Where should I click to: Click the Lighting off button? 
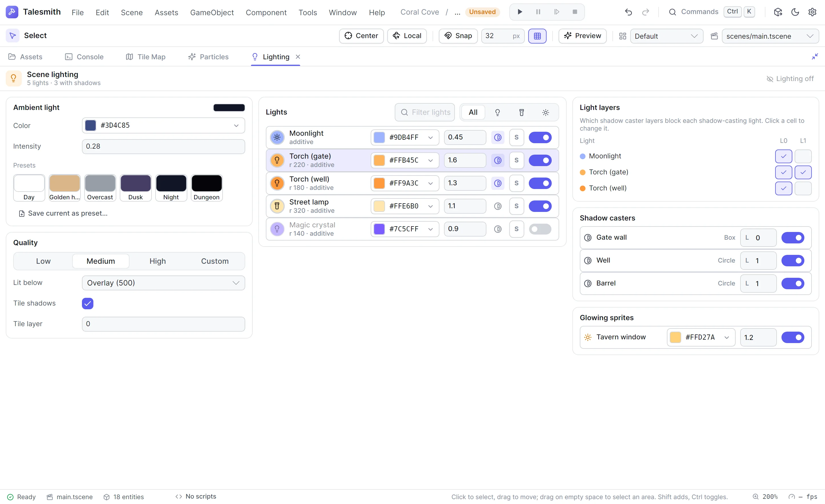click(789, 79)
